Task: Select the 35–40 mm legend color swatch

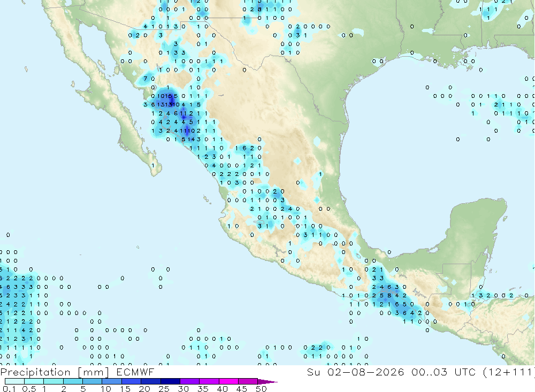Action: point(209,381)
